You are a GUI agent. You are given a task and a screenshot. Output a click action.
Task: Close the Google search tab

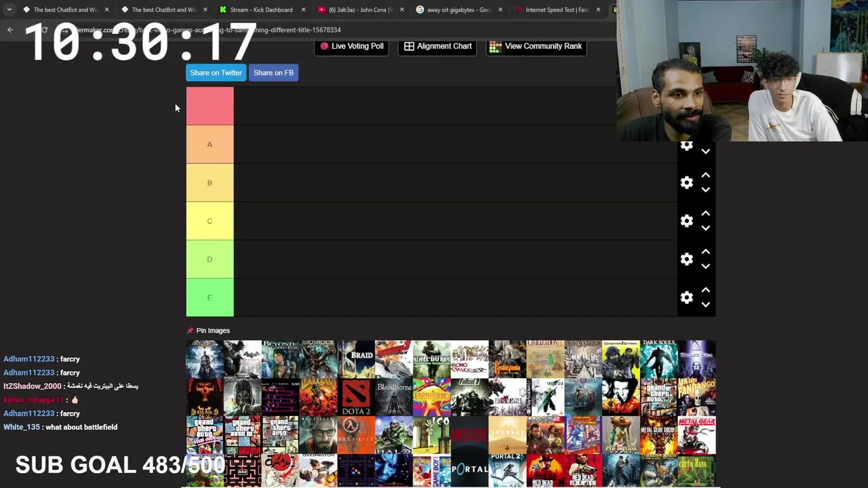coord(500,9)
